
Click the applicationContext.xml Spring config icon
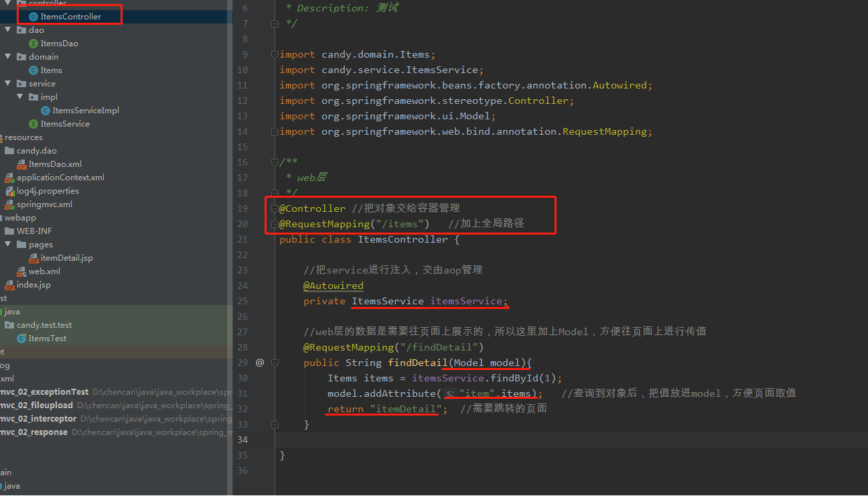[x=9, y=178]
